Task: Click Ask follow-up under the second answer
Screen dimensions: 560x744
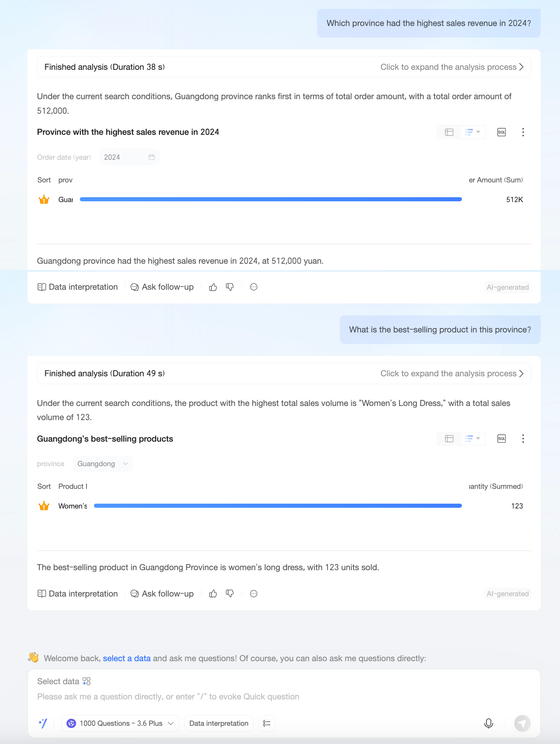Action: click(x=162, y=594)
